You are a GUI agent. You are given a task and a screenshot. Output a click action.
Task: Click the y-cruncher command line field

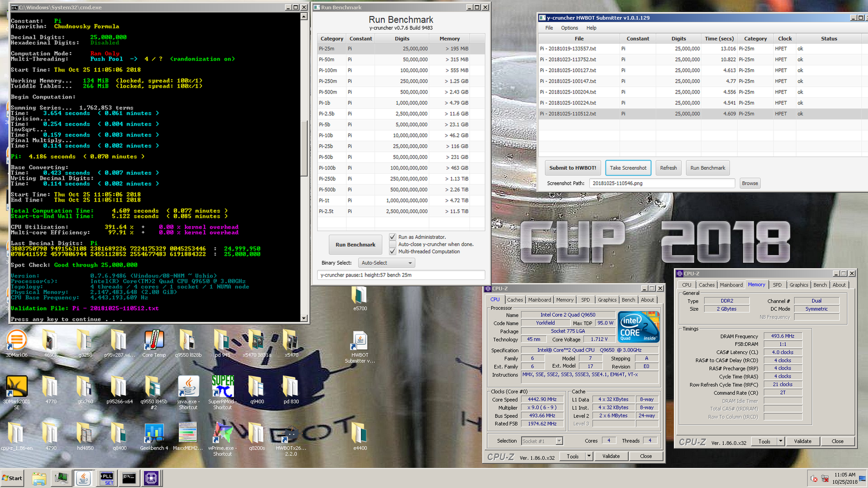[401, 275]
